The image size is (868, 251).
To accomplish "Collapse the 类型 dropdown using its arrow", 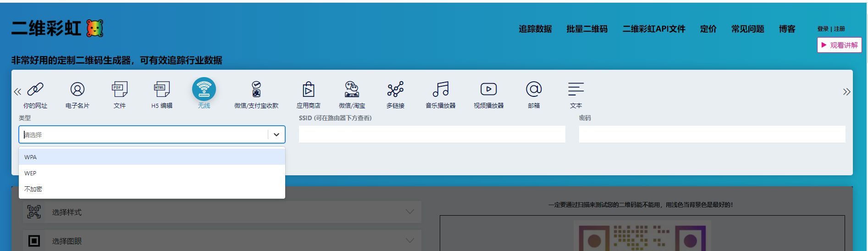I will coord(276,135).
